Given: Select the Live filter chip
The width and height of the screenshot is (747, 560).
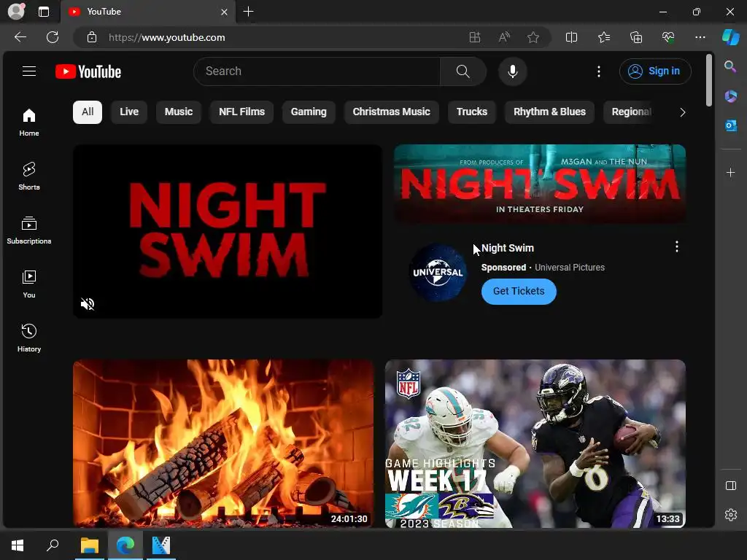Looking at the screenshot, I should pos(129,112).
